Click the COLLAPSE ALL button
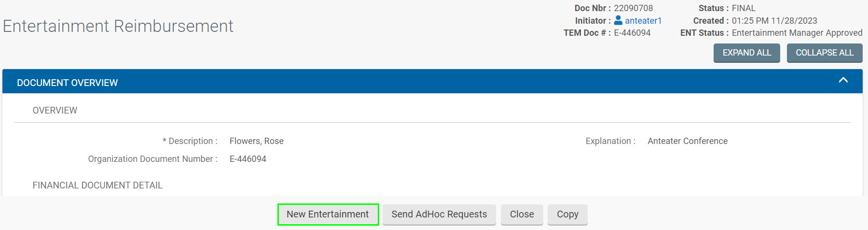Screen dimensions: 868x230 pyautogui.click(x=825, y=53)
